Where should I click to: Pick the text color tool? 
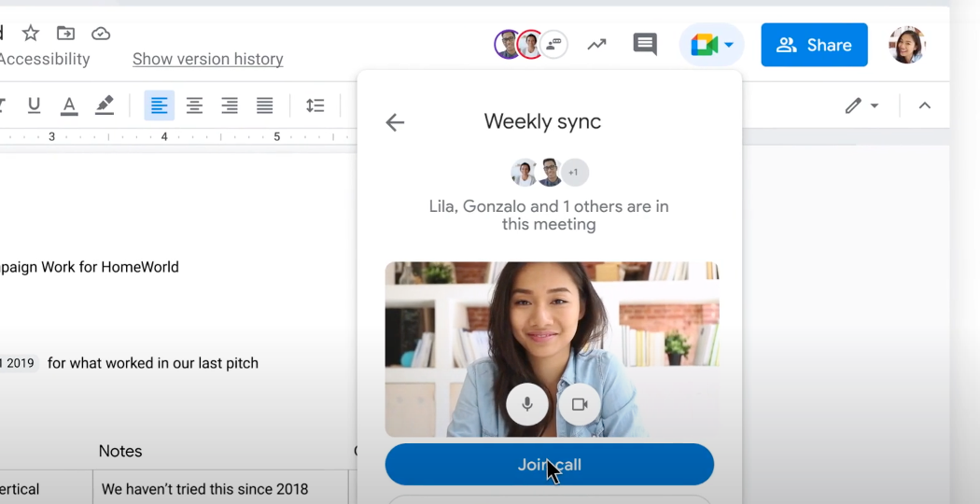pyautogui.click(x=68, y=105)
